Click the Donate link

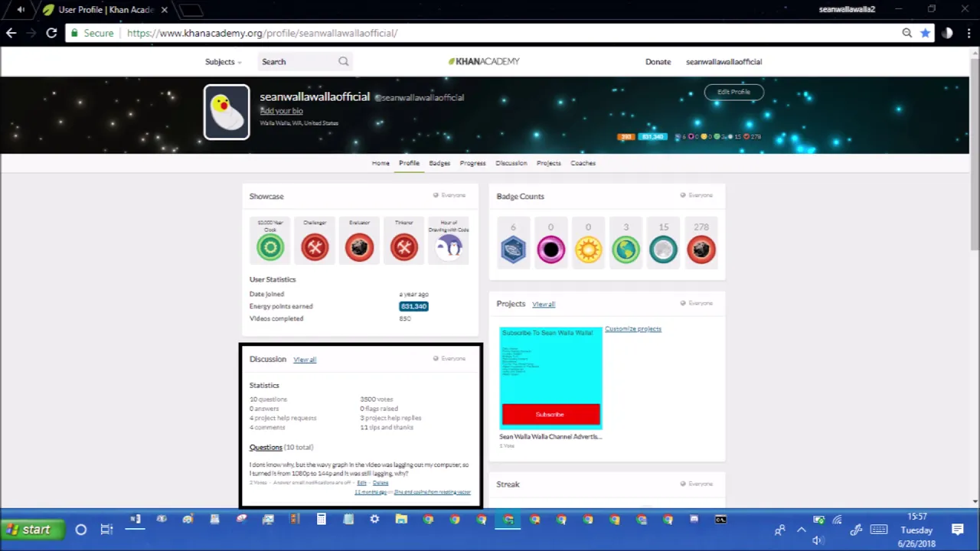658,62
